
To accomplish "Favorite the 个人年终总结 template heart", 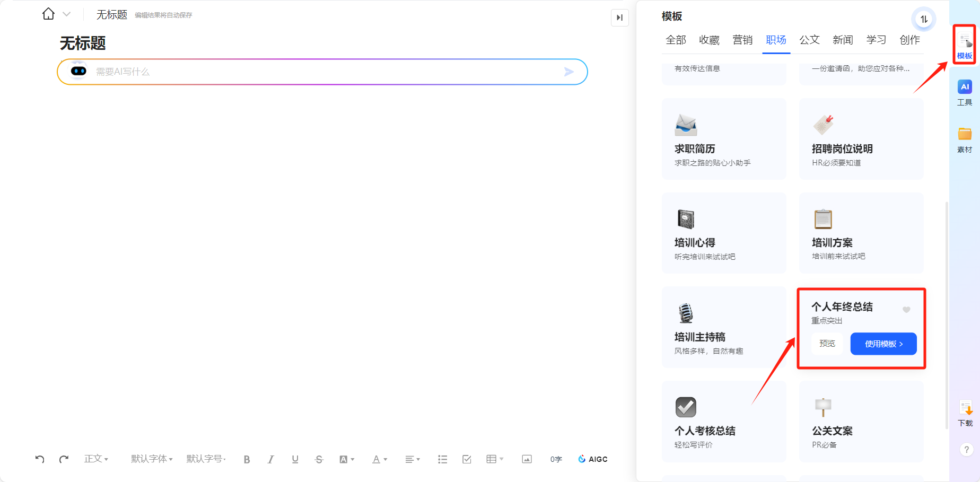I will 906,310.
